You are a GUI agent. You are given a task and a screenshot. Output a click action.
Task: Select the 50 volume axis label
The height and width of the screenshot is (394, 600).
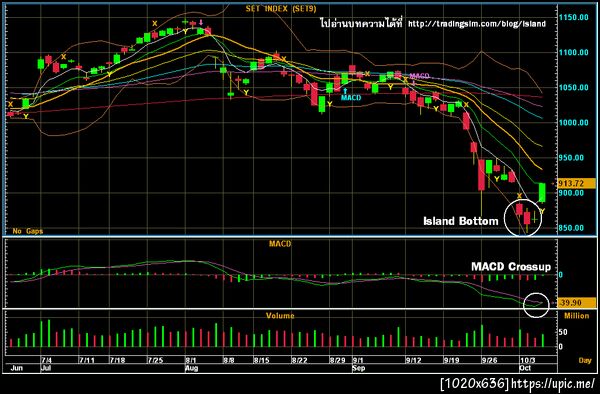point(563,332)
